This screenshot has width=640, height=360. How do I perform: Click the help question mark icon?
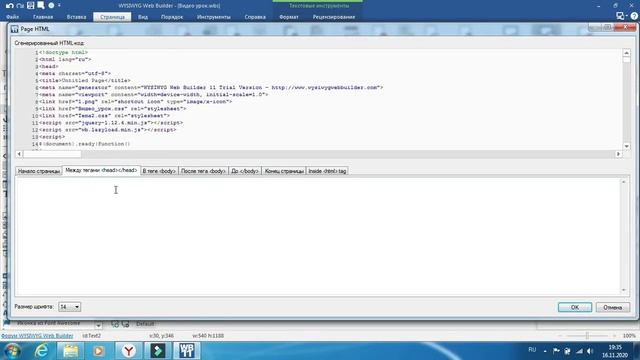(x=634, y=16)
